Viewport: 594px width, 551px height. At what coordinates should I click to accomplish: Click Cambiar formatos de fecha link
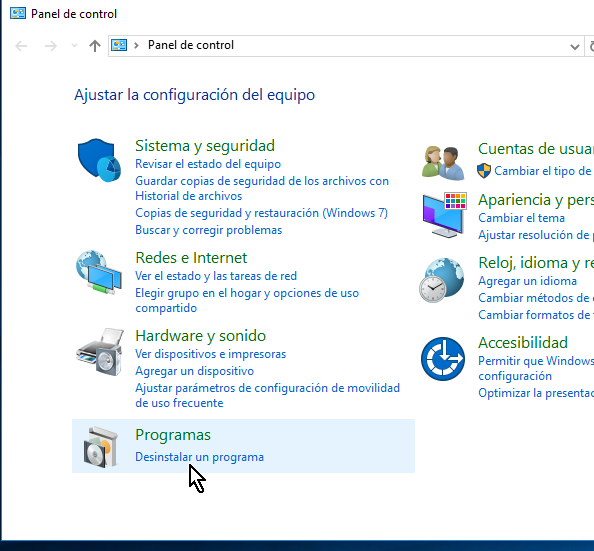click(536, 315)
